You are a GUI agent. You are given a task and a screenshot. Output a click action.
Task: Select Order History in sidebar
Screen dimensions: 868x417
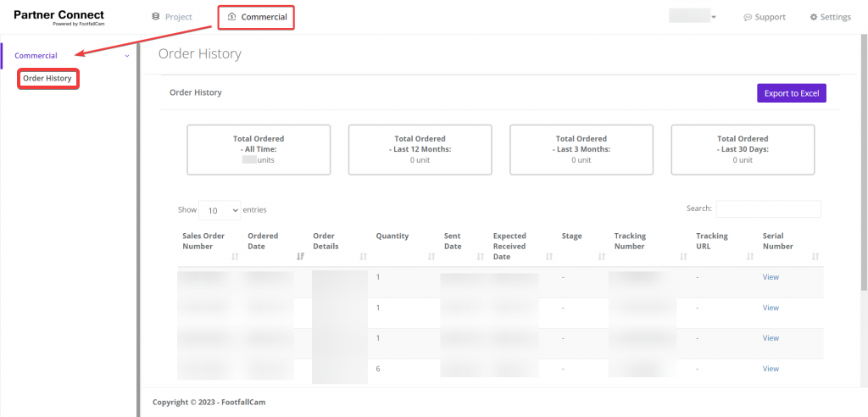(47, 79)
